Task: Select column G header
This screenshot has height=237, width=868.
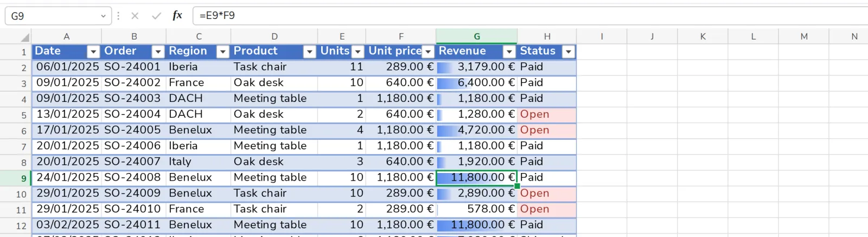Action: click(477, 36)
